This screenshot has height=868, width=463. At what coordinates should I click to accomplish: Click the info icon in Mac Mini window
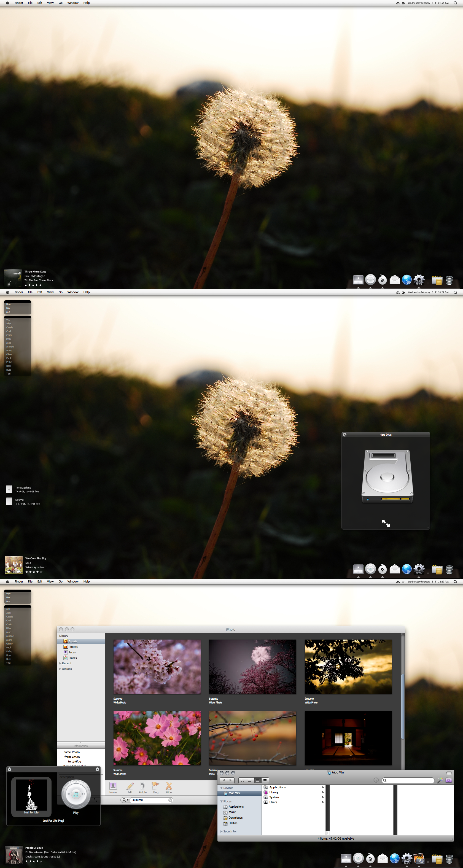tap(376, 780)
